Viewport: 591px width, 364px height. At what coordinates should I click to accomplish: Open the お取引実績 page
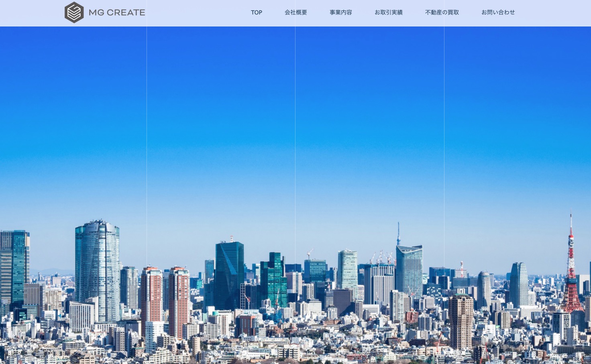click(389, 12)
